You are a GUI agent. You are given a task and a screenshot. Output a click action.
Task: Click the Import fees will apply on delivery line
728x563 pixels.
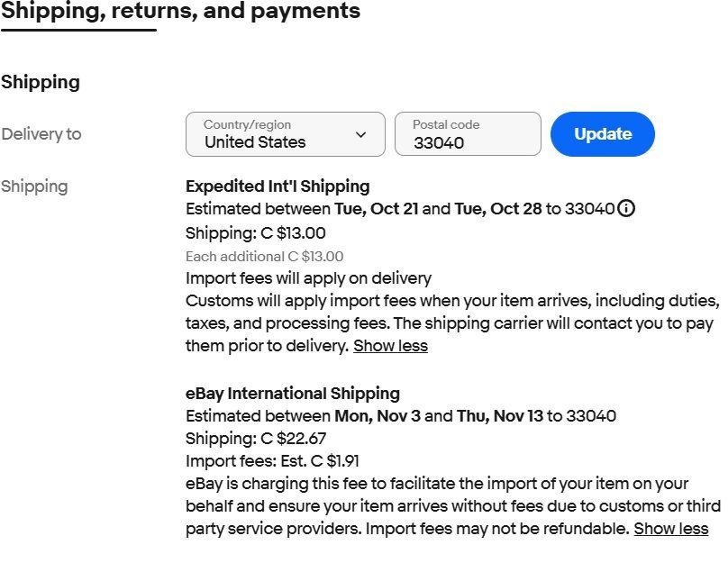coord(308,278)
